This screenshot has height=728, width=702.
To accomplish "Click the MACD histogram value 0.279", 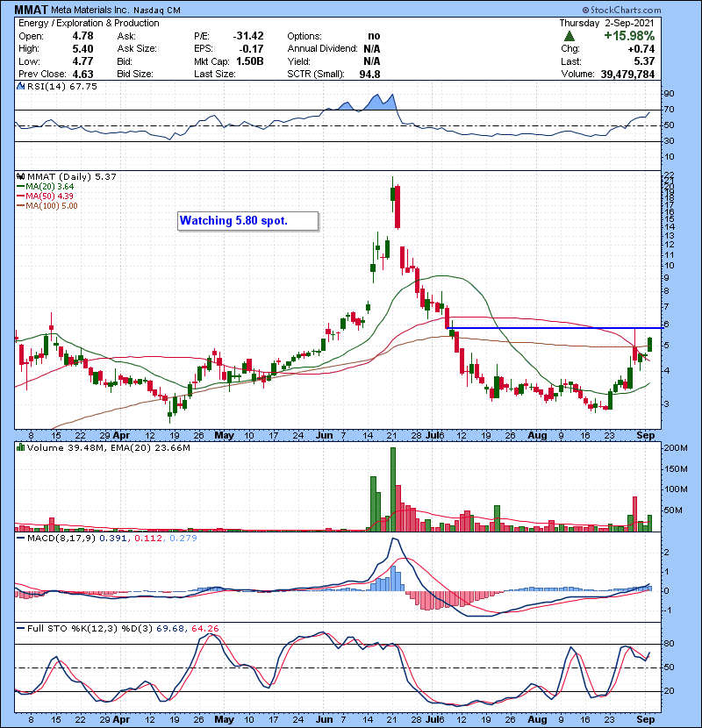I will tap(183, 539).
